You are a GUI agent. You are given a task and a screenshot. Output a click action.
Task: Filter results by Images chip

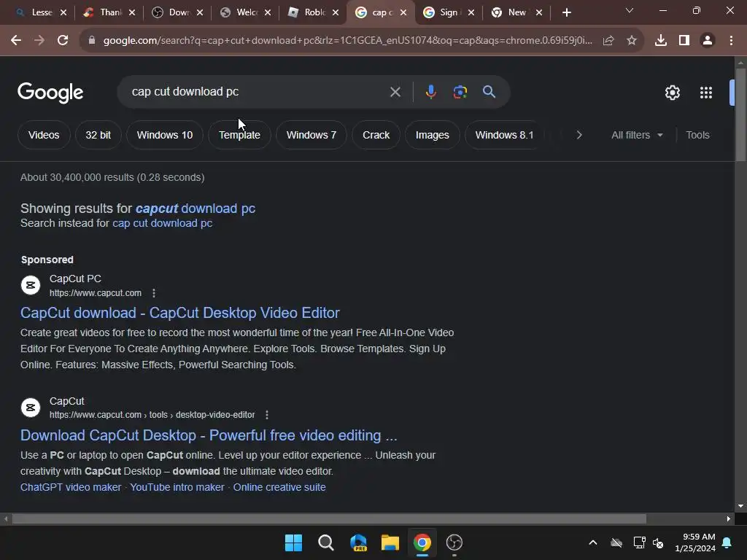pyautogui.click(x=432, y=135)
